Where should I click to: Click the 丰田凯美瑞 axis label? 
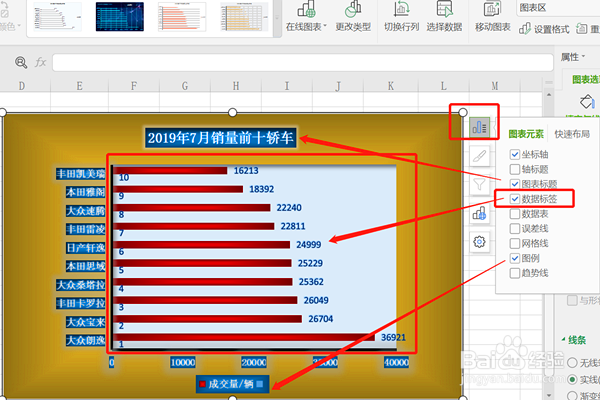[x=80, y=174]
